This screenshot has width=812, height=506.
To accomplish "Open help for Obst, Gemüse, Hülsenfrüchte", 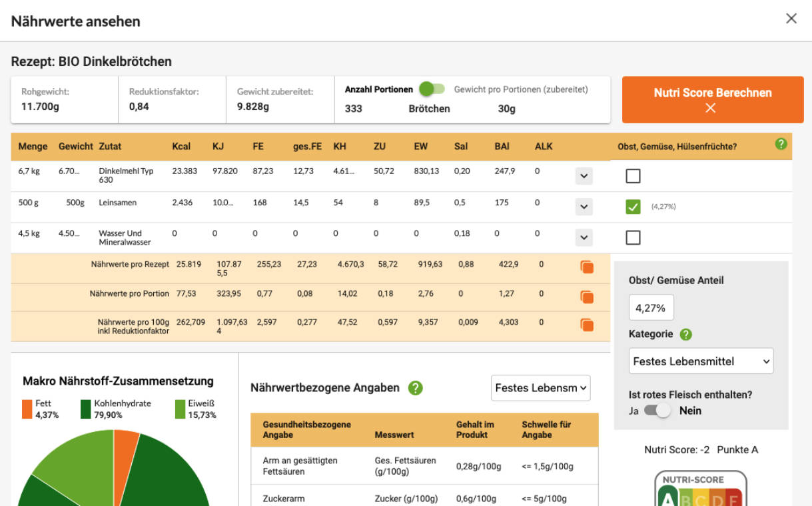I will click(781, 143).
